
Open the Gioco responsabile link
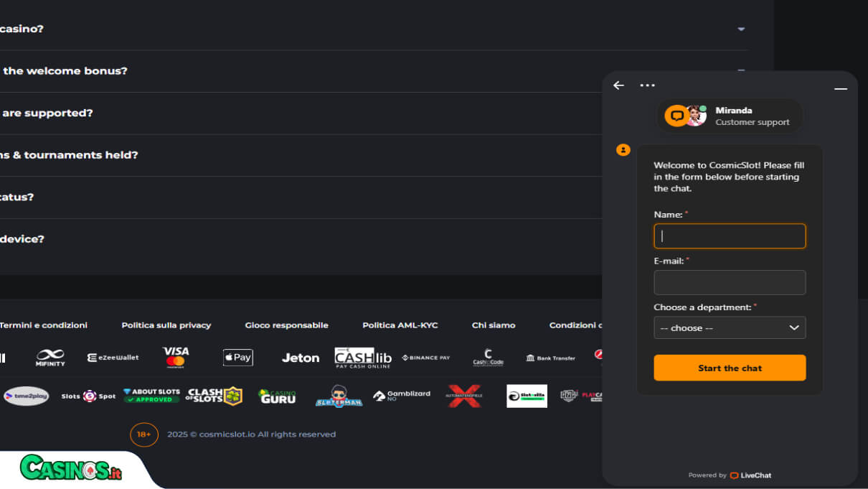(x=286, y=325)
